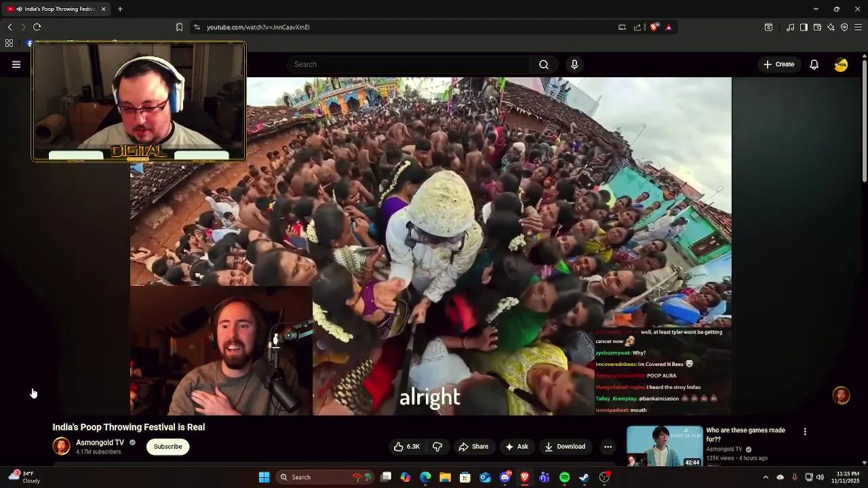
Task: Open a new browser tab
Action: (x=120, y=9)
